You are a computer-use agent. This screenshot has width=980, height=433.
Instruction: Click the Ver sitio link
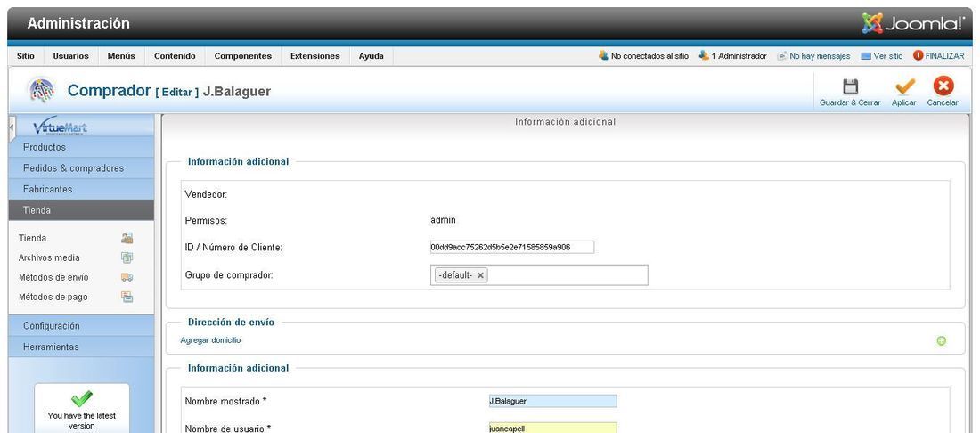(888, 56)
